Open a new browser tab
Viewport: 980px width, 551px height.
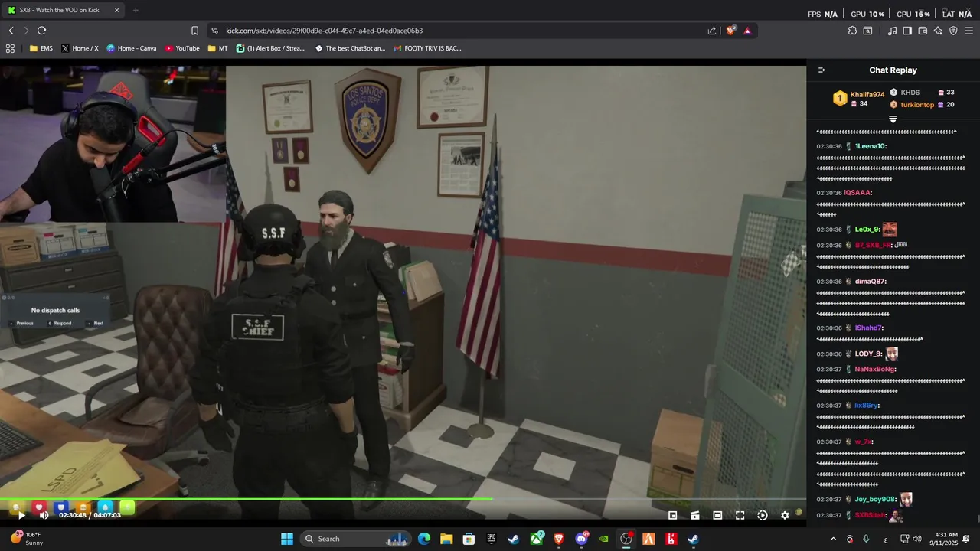coord(136,10)
